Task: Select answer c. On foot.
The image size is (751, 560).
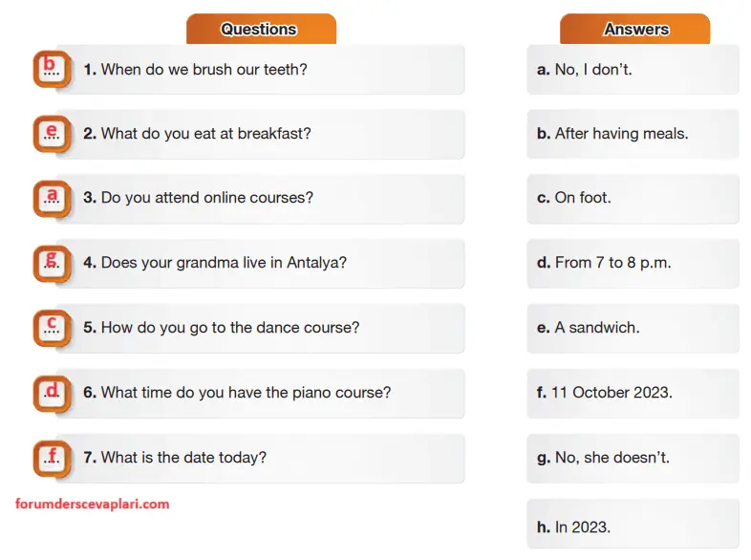Action: pos(633,198)
